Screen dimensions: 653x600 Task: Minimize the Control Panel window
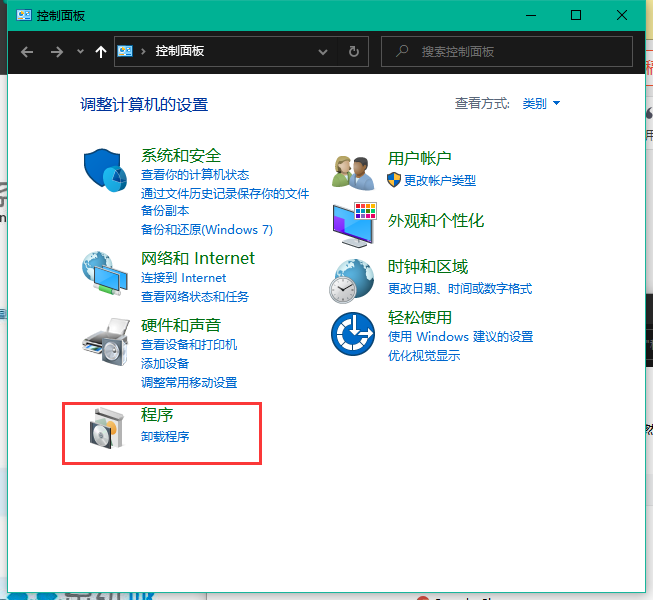pos(531,15)
